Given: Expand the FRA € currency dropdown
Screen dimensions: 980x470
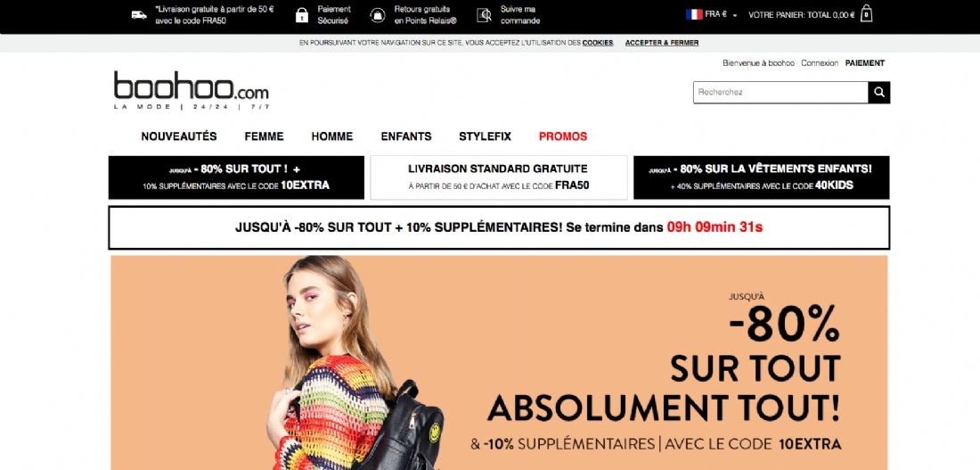Looking at the screenshot, I should click(720, 14).
